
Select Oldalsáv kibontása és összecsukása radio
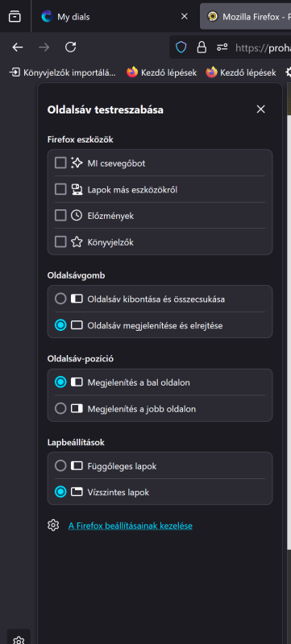[x=60, y=299]
